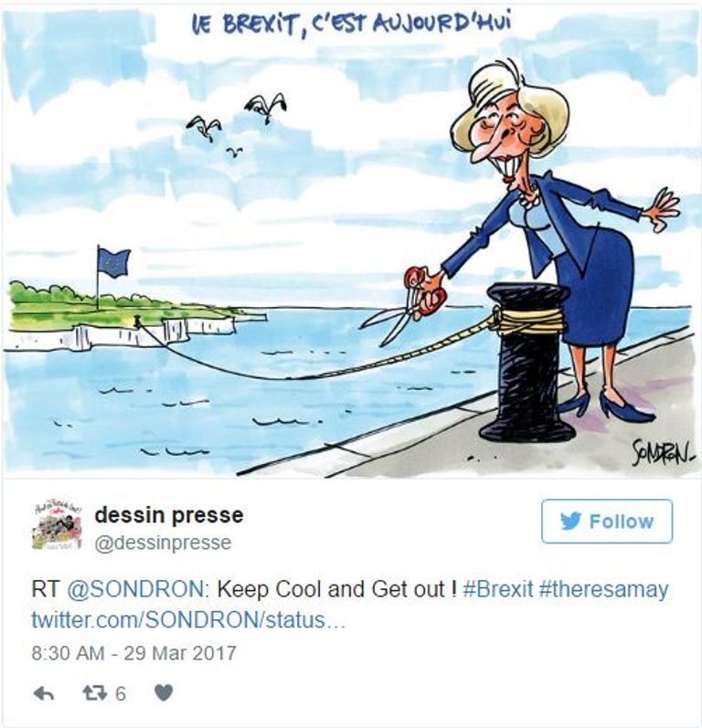The height and width of the screenshot is (728, 702).
Task: Open the @dessinpresse handle
Action: coord(163,543)
